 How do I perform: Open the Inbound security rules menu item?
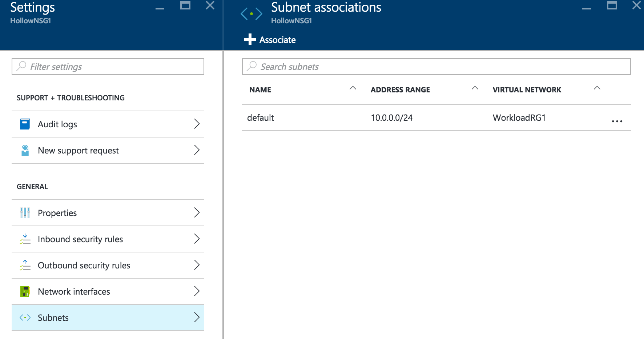click(80, 239)
